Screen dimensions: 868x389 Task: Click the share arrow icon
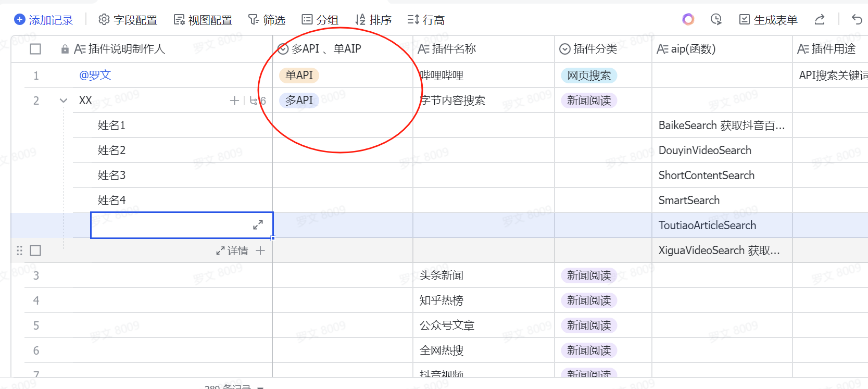point(820,19)
